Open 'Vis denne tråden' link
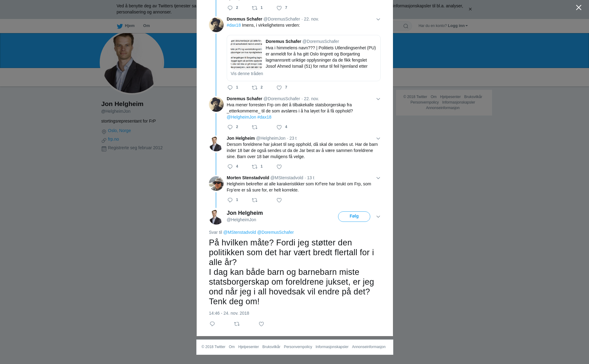Image resolution: width=589 pixels, height=364 pixels. (x=247, y=74)
